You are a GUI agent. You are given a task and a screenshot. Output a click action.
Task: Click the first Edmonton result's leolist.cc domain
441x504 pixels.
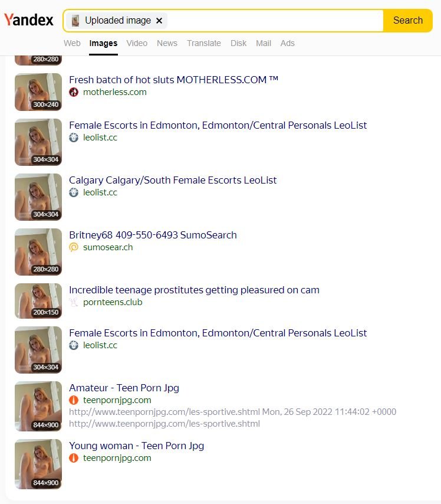click(100, 138)
